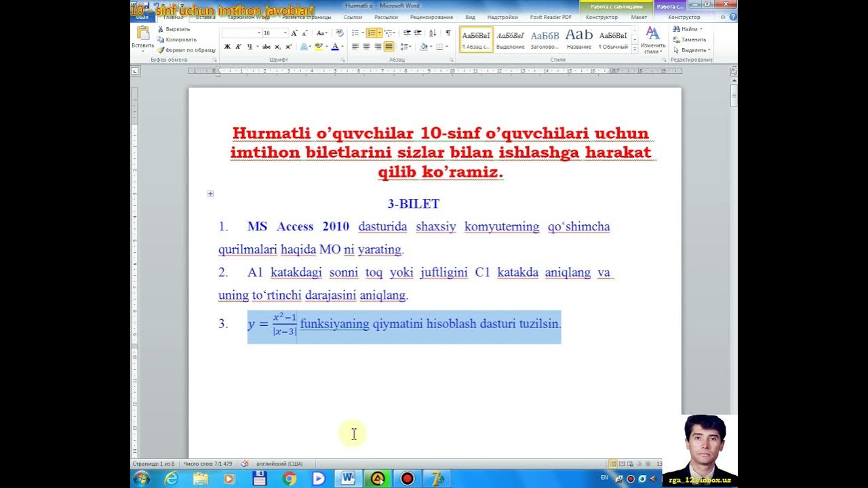Click the Windows Start button
Image resolution: width=868 pixels, height=488 pixels.
pos(142,479)
